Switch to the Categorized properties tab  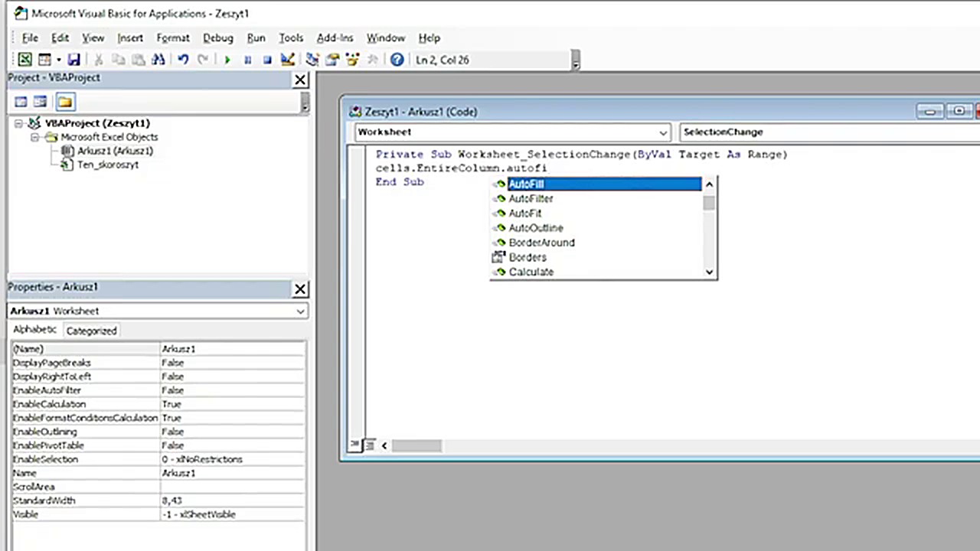click(x=91, y=331)
